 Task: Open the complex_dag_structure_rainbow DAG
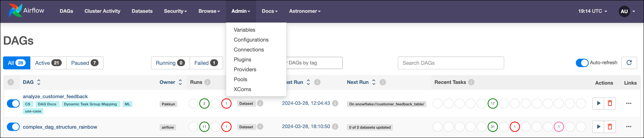pyautogui.click(x=60, y=127)
